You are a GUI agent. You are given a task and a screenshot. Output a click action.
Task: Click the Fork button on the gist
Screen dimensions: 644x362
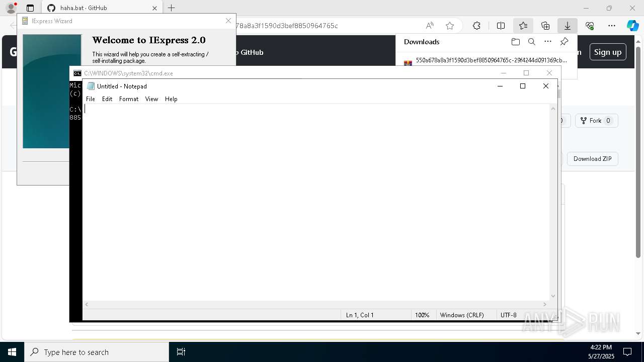[x=596, y=121]
